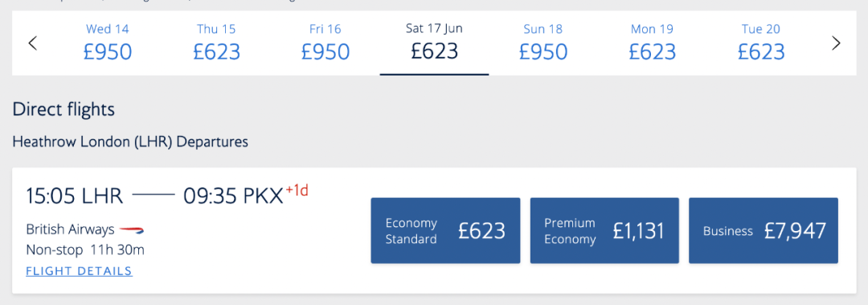This screenshot has width=868, height=305.
Task: Choose the Economy Standard £623 fare
Action: click(445, 231)
